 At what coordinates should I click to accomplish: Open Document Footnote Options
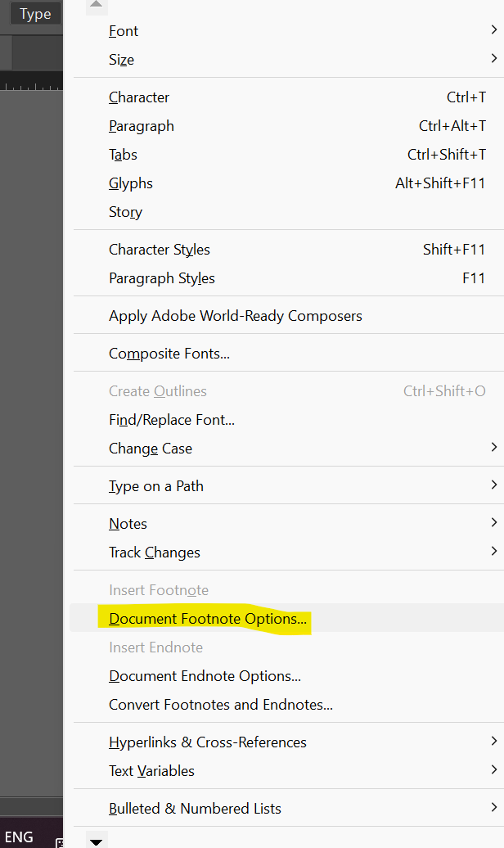pyautogui.click(x=208, y=619)
